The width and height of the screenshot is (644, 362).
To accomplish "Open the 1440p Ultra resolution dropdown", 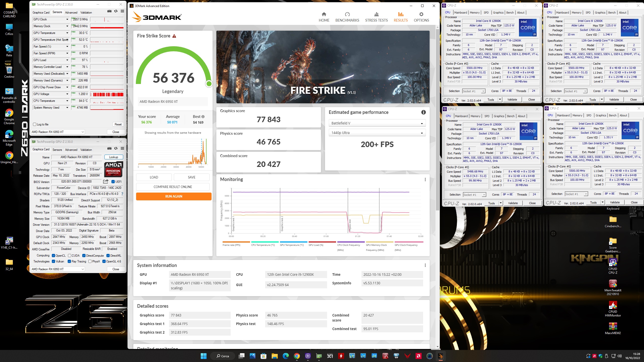I will tap(377, 133).
